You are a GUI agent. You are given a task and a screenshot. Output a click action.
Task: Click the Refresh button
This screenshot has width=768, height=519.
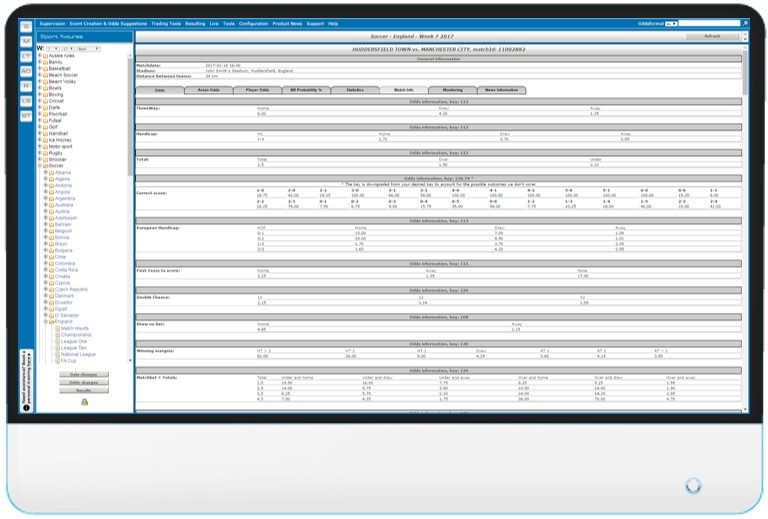(x=712, y=36)
